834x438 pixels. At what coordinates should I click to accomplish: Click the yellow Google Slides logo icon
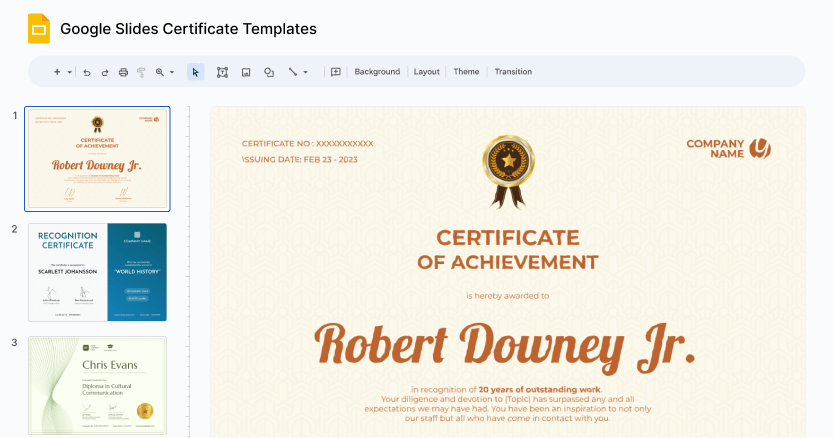(39, 29)
